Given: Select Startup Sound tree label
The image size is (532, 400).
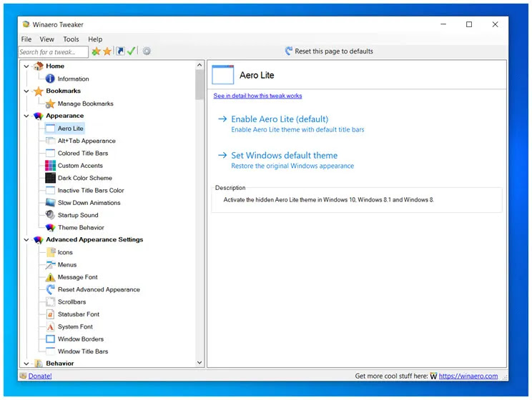Looking at the screenshot, I should point(78,215).
